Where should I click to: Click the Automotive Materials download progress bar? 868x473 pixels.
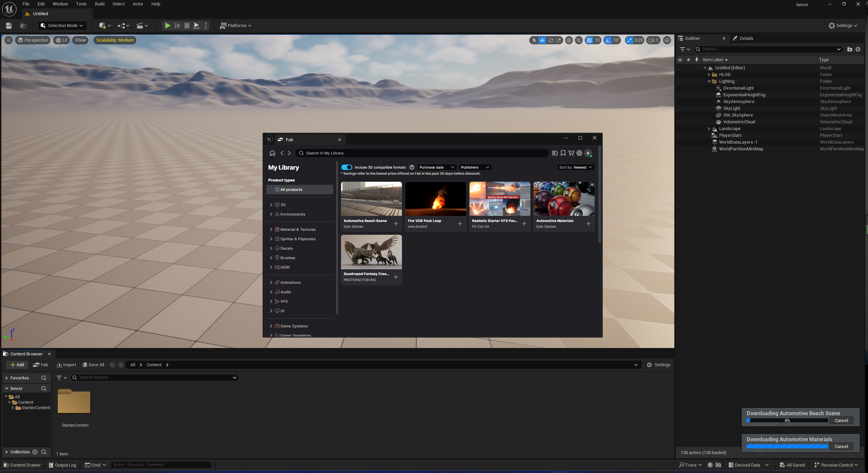(x=787, y=447)
